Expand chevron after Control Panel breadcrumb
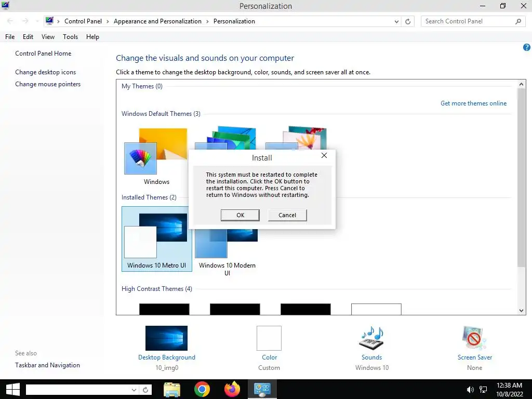The image size is (532, 399). [108, 21]
